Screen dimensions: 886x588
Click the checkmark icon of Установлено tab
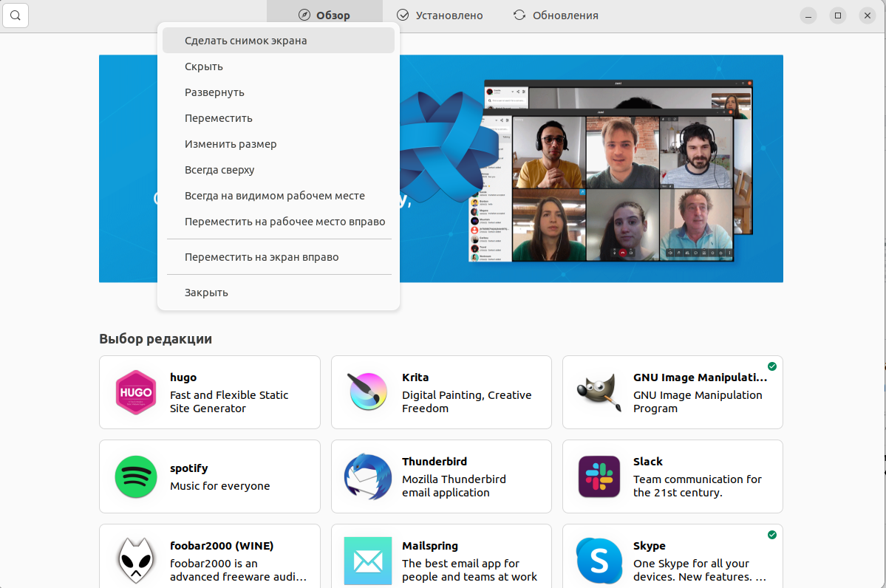pyautogui.click(x=403, y=16)
